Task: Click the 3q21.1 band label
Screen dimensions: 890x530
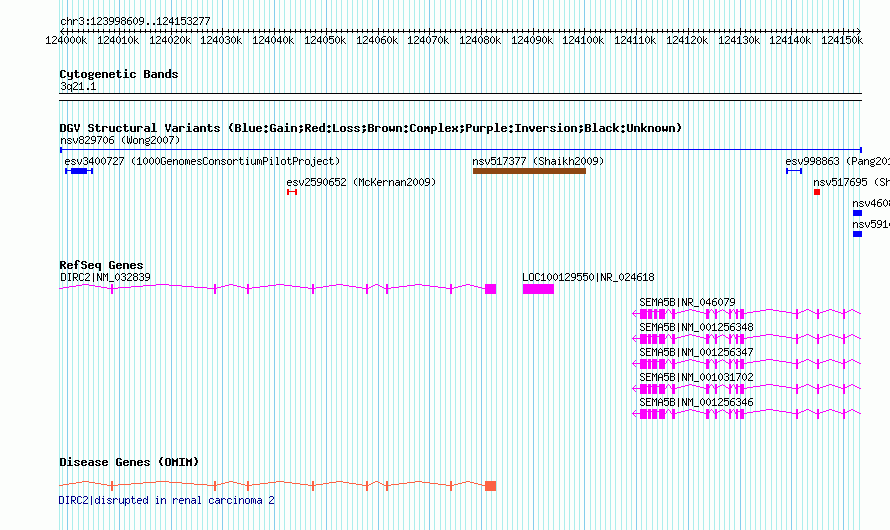Action: point(78,86)
